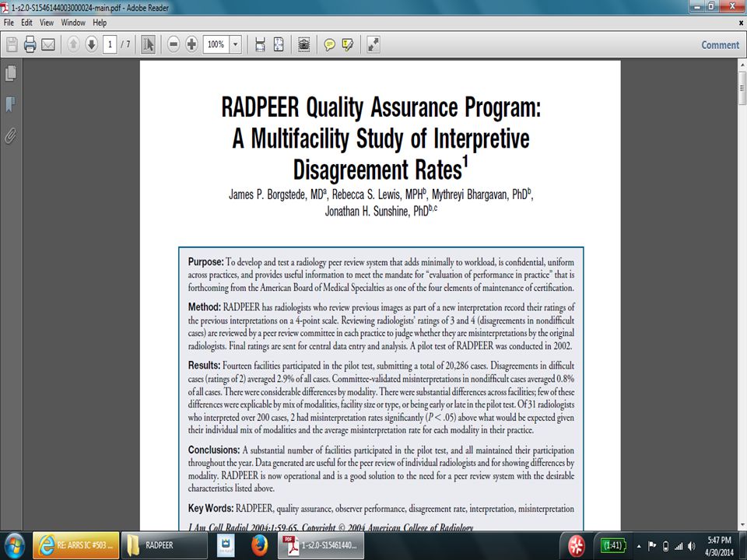The width and height of the screenshot is (747, 560).
Task: Click the 'Conclusions:' heading in abstract
Action: tap(214, 450)
